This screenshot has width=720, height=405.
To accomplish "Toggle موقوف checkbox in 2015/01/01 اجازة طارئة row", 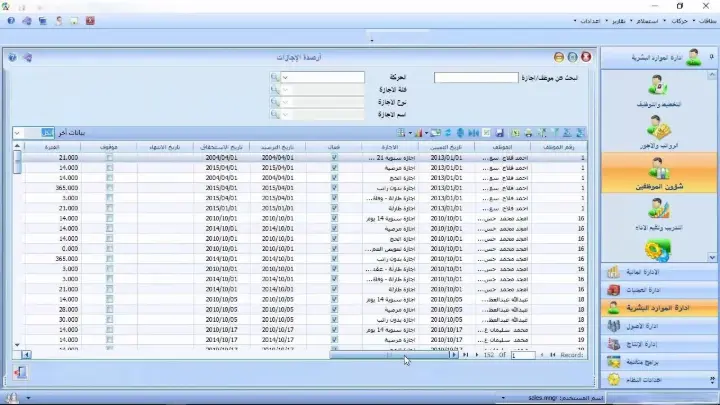I will coord(109,208).
